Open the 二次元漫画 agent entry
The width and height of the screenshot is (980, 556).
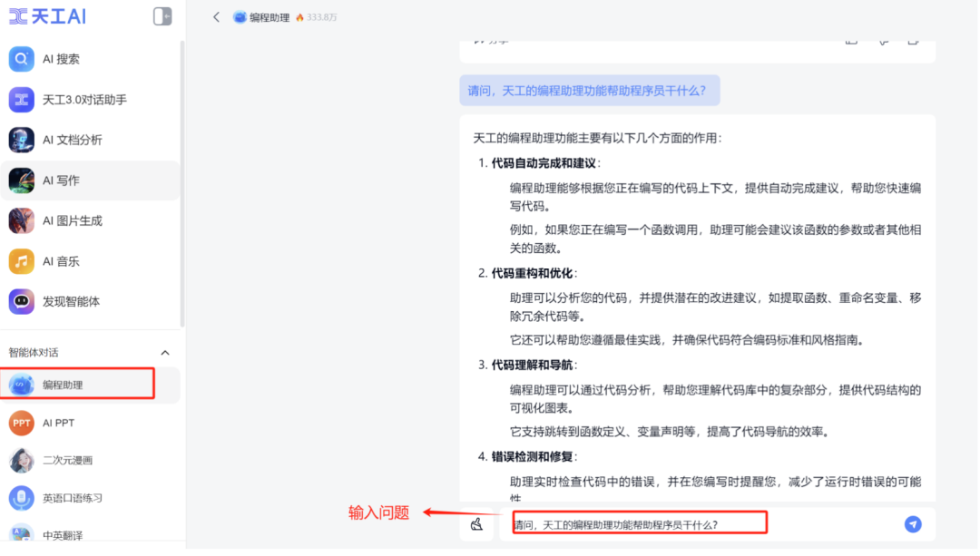point(21,461)
